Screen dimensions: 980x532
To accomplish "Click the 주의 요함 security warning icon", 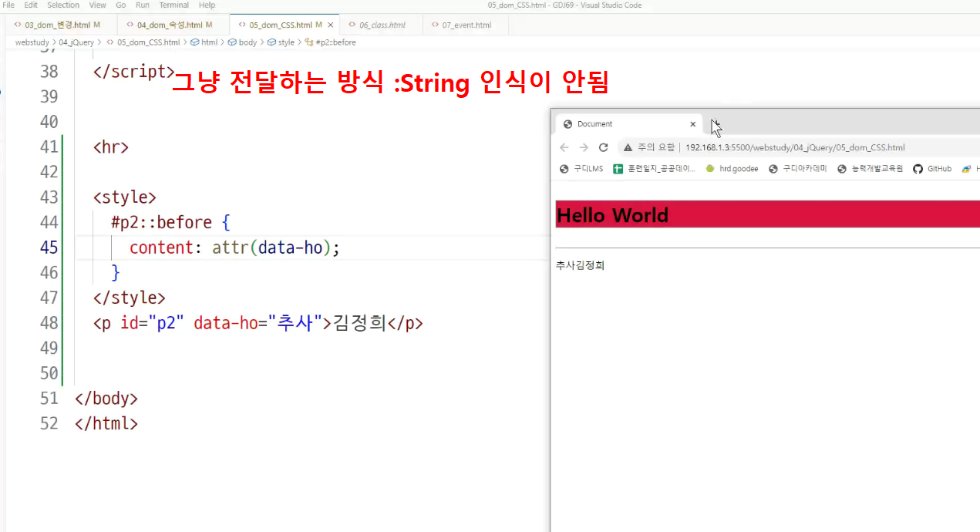I will point(628,147).
